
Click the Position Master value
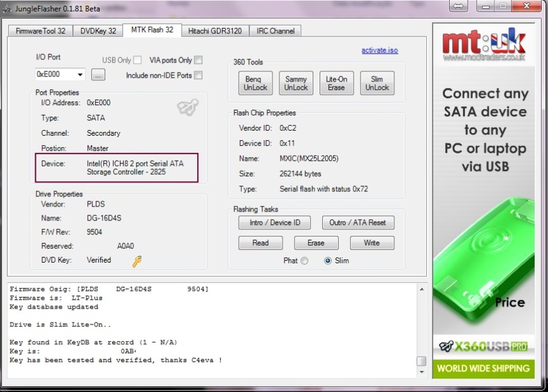click(x=98, y=149)
